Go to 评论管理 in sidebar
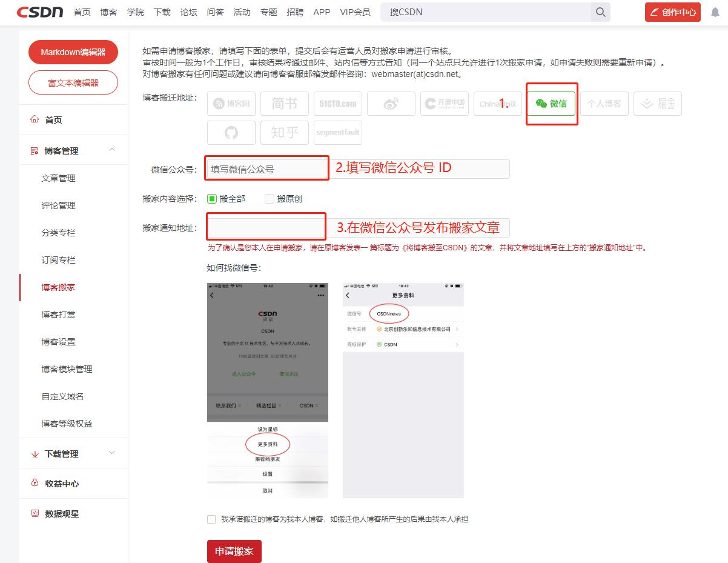728x563 pixels. tap(59, 205)
